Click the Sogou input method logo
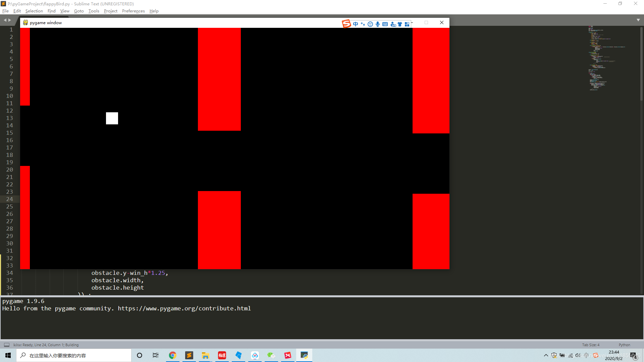This screenshot has width=644, height=362. pyautogui.click(x=346, y=23)
